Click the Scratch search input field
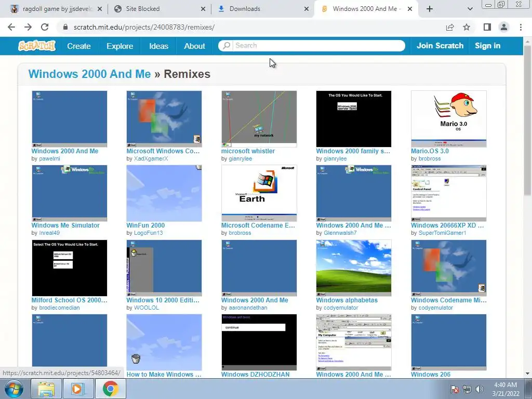This screenshot has width=532, height=399. pos(319,46)
